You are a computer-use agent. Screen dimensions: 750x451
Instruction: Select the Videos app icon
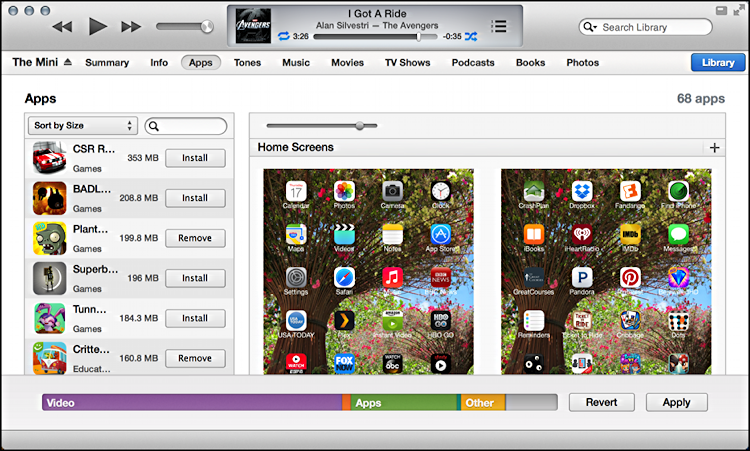(x=344, y=234)
